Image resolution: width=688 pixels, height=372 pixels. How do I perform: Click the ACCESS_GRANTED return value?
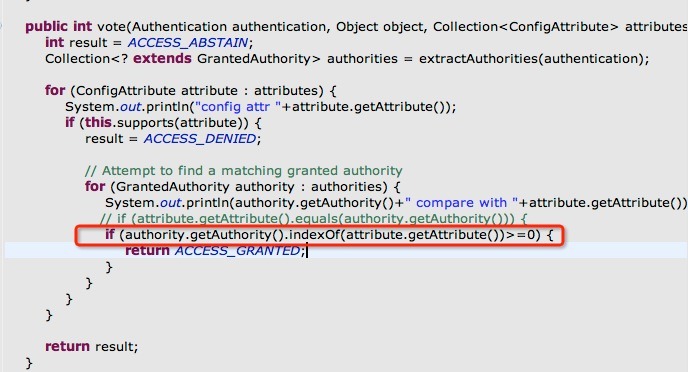coord(237,250)
